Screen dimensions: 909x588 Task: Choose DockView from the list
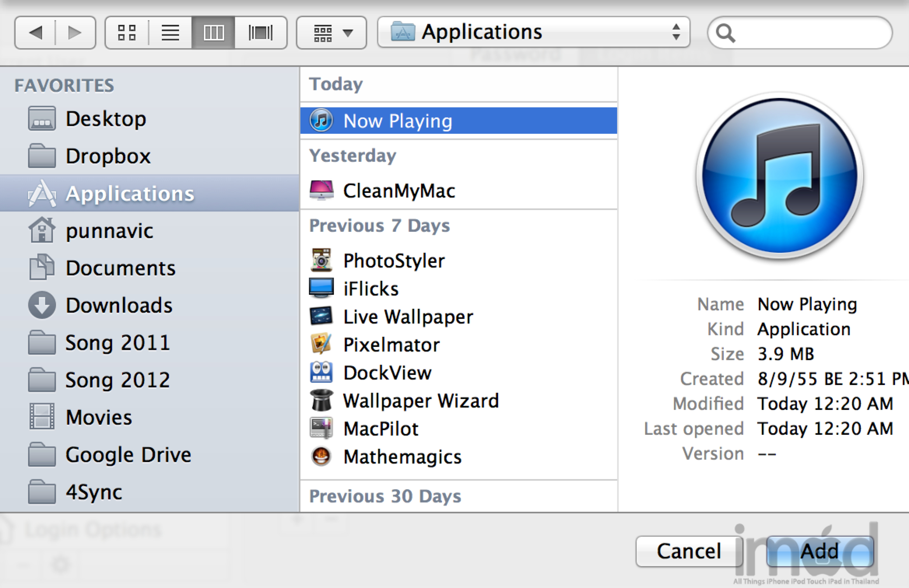tap(387, 373)
